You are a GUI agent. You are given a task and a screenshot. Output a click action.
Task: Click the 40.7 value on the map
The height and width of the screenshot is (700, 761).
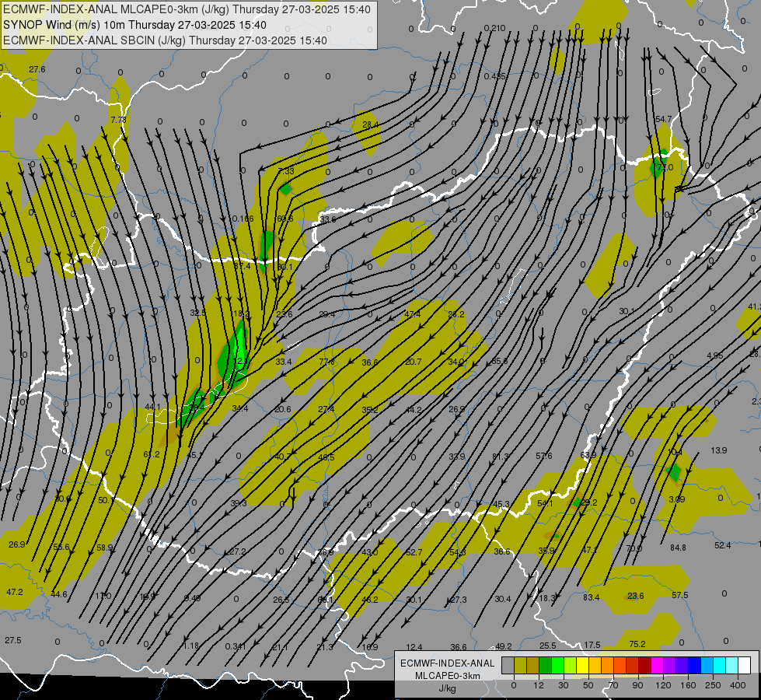click(283, 457)
